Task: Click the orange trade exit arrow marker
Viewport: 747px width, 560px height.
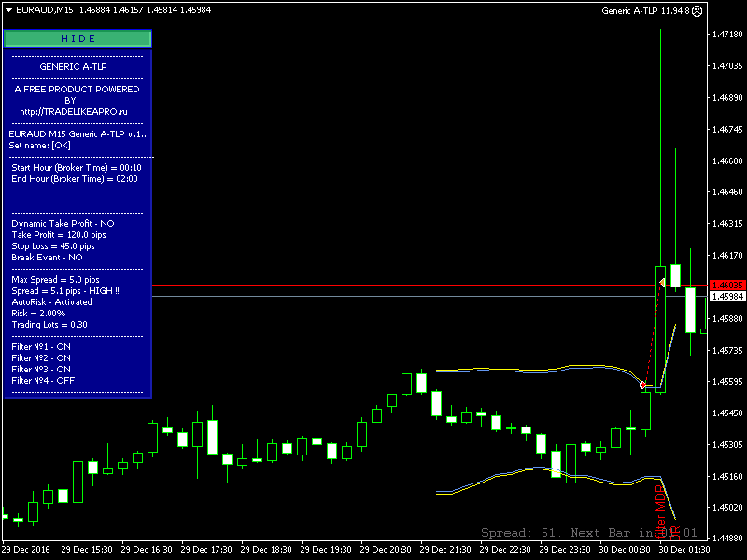Action: 662,283
